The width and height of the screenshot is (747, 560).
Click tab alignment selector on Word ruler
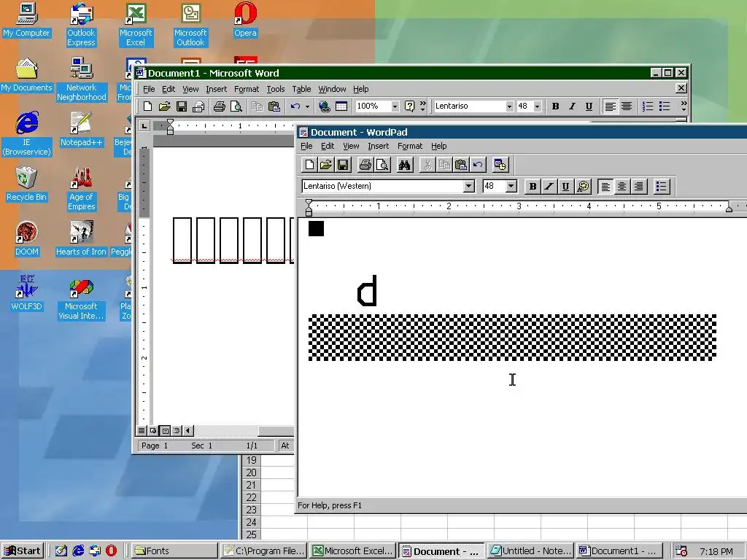point(144,125)
